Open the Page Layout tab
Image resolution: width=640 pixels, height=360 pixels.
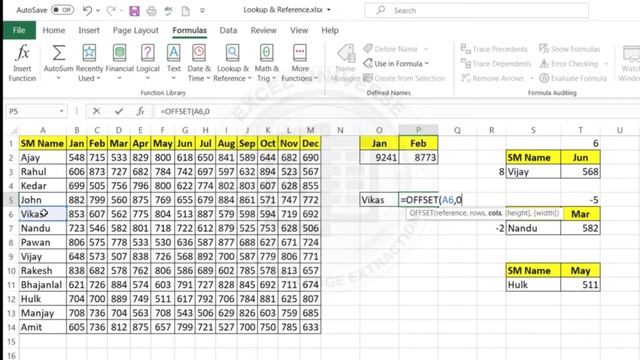(x=136, y=30)
